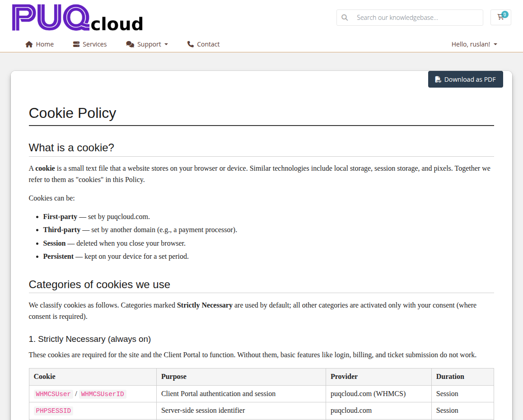
Task: Click the Contact phone icon
Action: (x=191, y=44)
